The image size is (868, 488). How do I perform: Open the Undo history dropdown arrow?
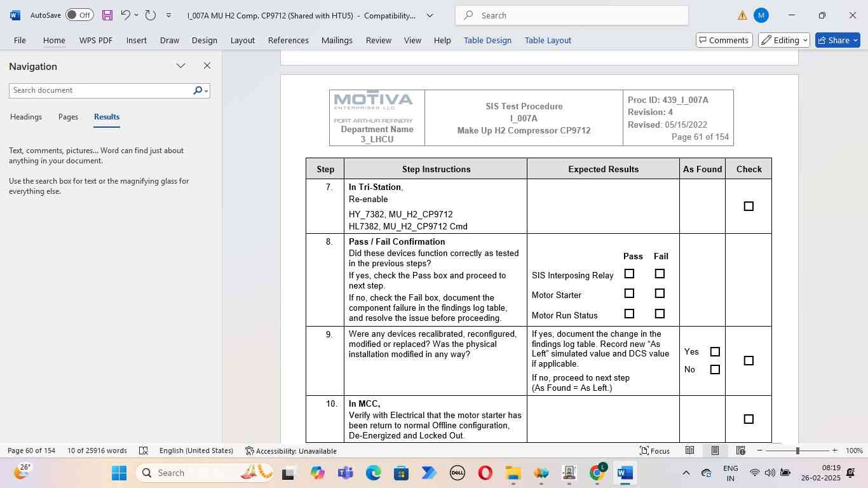[x=136, y=15]
